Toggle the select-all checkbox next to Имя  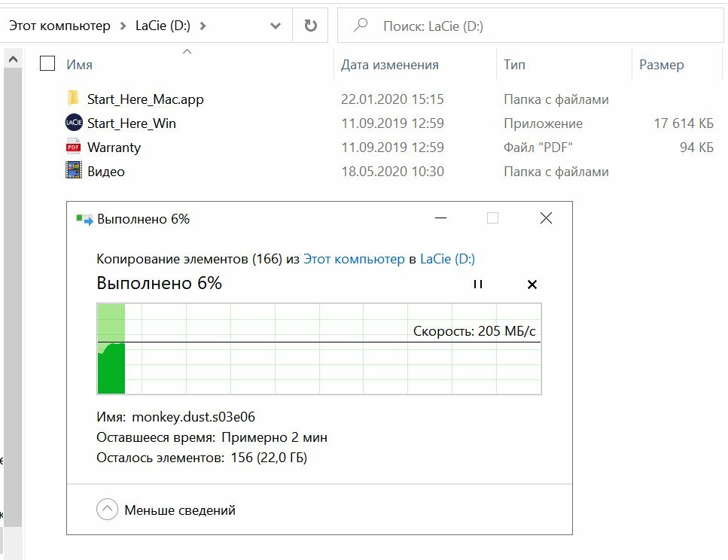point(47,64)
